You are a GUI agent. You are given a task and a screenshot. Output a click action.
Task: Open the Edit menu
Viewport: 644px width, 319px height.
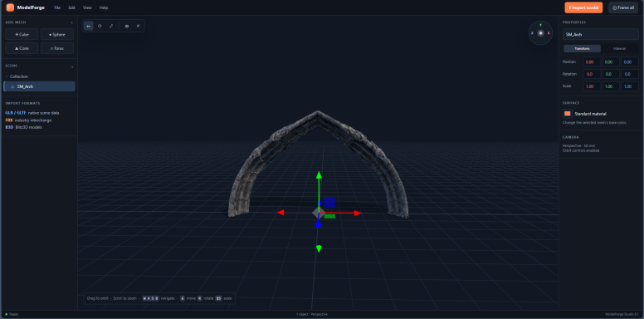click(x=71, y=7)
